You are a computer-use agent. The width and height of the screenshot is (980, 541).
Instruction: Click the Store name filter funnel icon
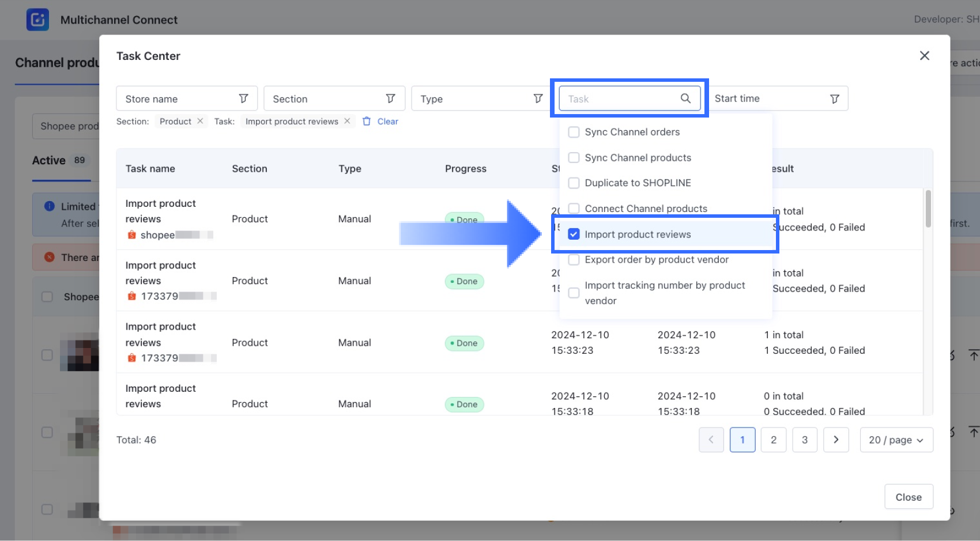coord(243,99)
